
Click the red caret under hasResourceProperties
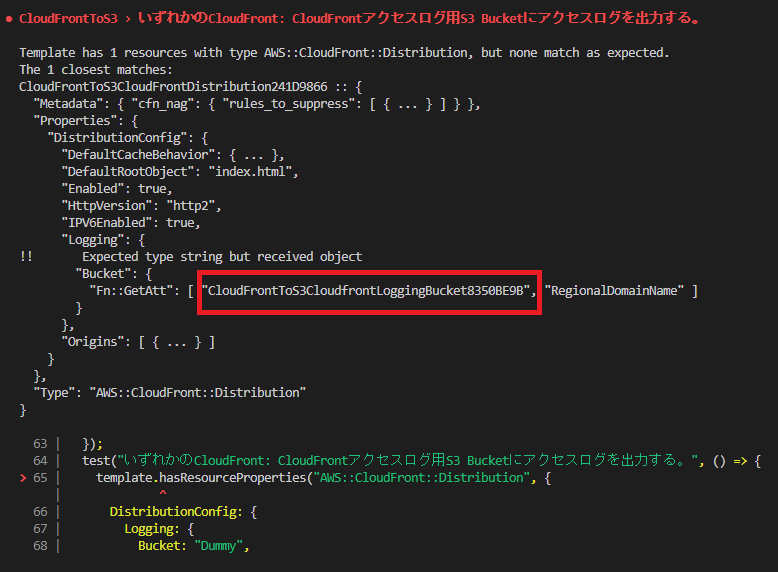point(163,493)
